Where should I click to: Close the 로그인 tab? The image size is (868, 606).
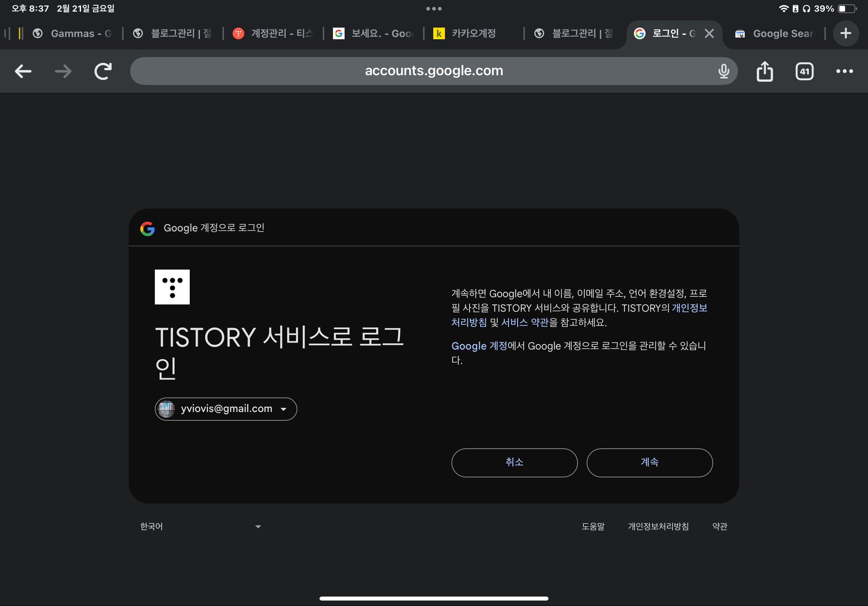(709, 33)
